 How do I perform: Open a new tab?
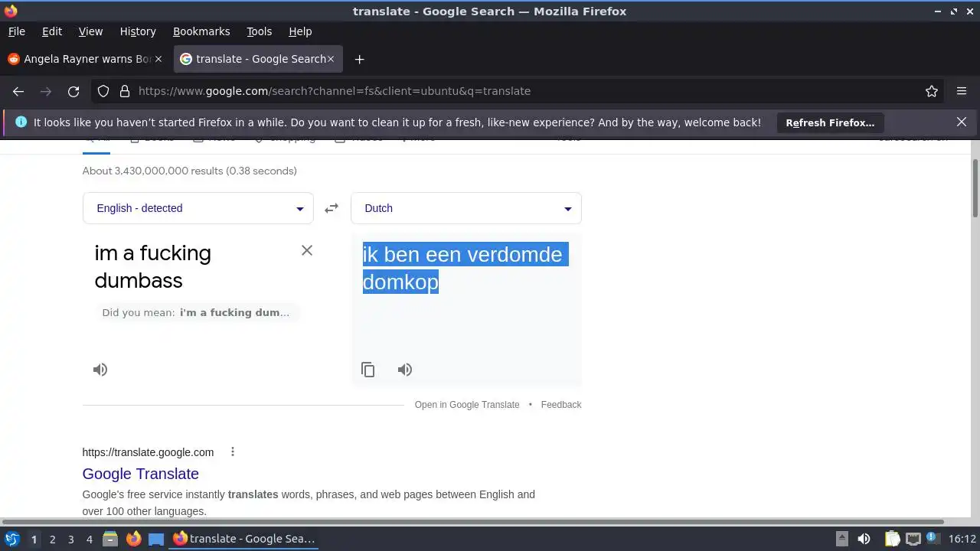[359, 59]
